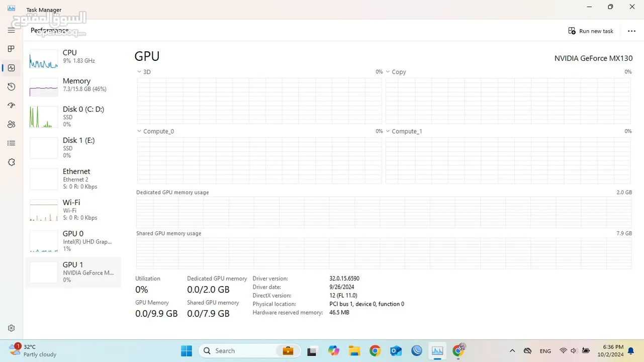Open Wi-Fi network tray icon
The image size is (644, 362).
pyautogui.click(x=563, y=351)
